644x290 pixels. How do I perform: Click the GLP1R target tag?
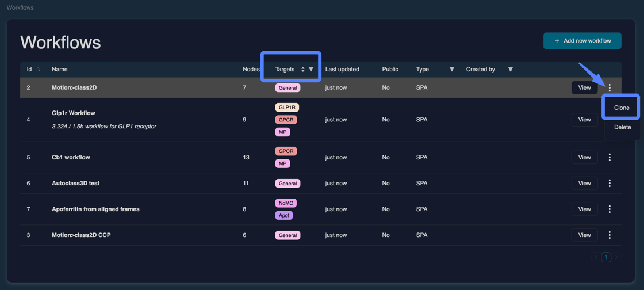coord(287,108)
